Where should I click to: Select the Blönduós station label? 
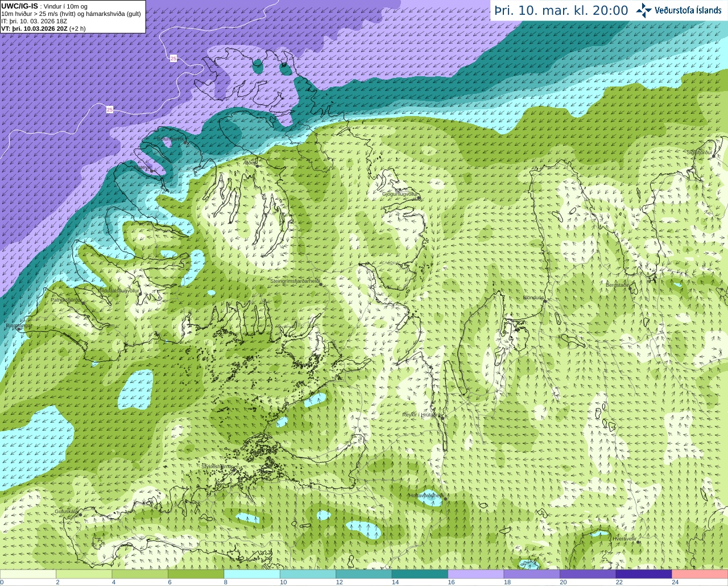533,298
